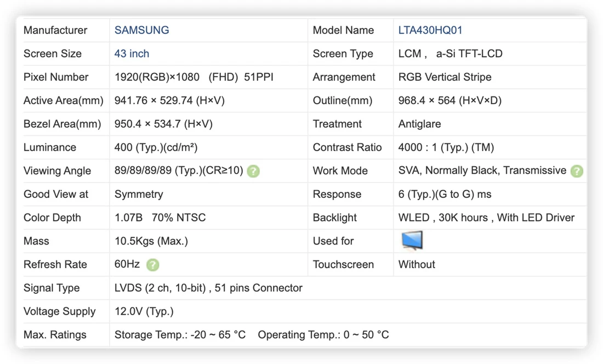
Task: Click the 10.5Kgs (Max.) value
Action: 151,241
